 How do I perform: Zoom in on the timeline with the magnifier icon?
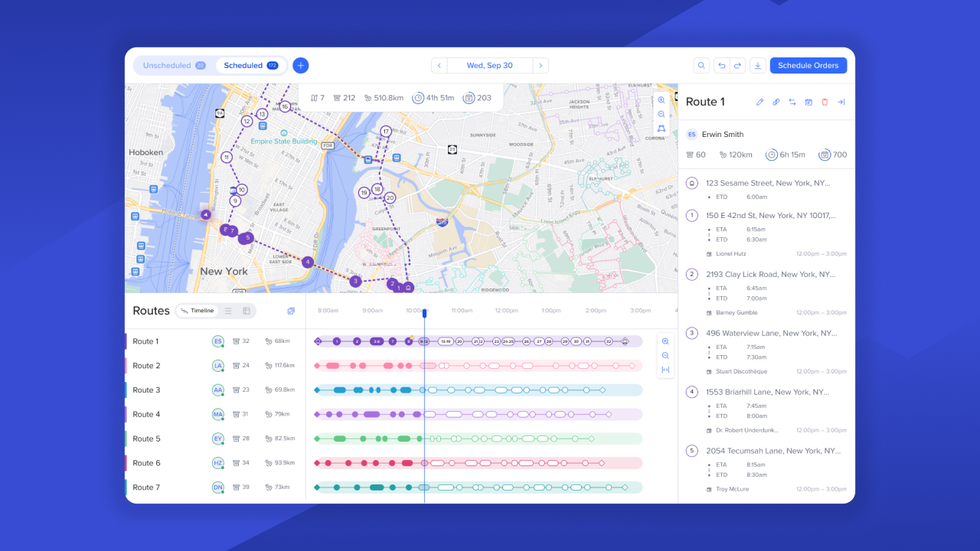(x=665, y=341)
